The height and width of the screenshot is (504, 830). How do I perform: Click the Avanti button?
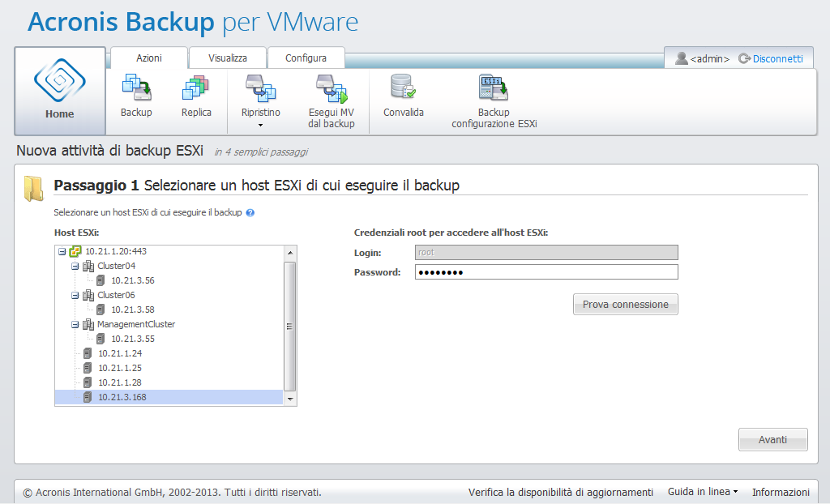point(772,439)
